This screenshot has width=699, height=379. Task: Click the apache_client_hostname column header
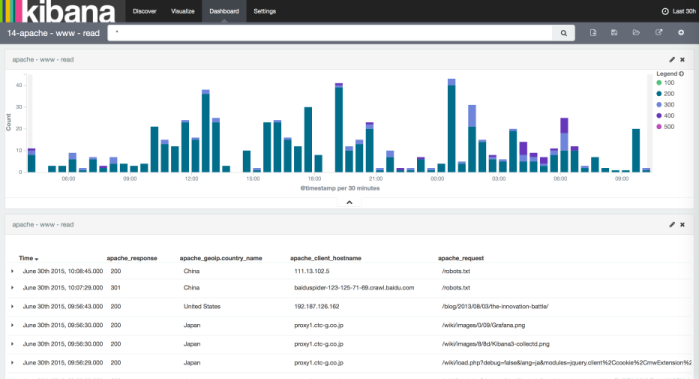click(x=325, y=258)
